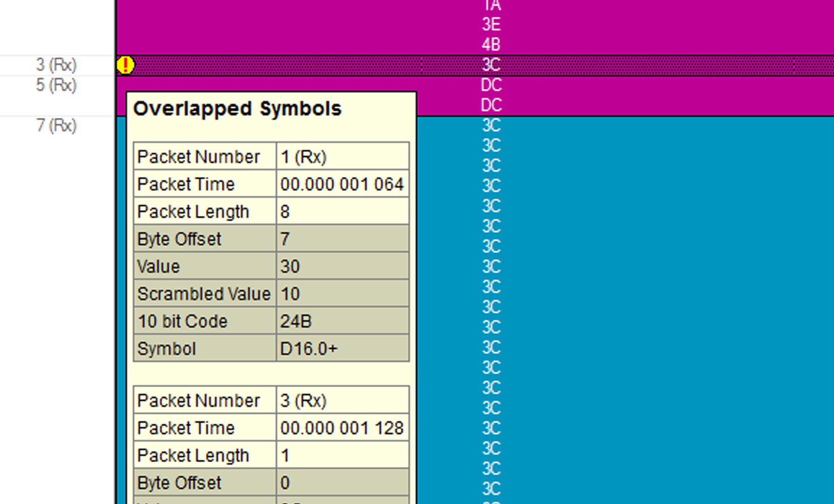Select packet row 5 (Rx)

[56, 85]
